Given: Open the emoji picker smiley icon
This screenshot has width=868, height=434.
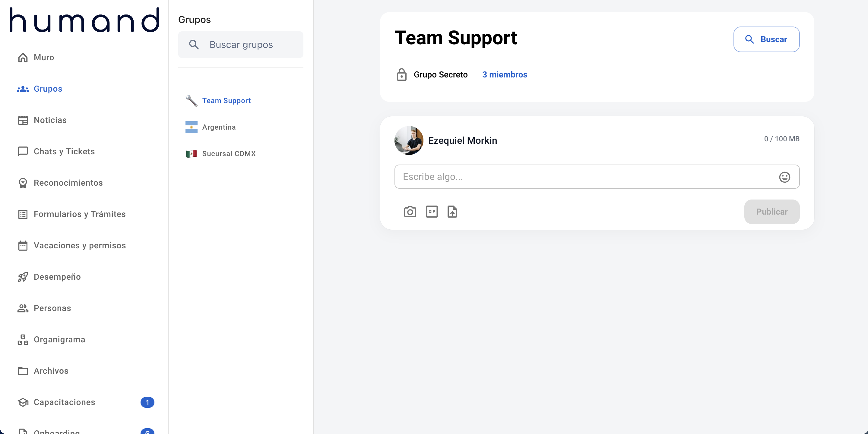Looking at the screenshot, I should coord(784,177).
